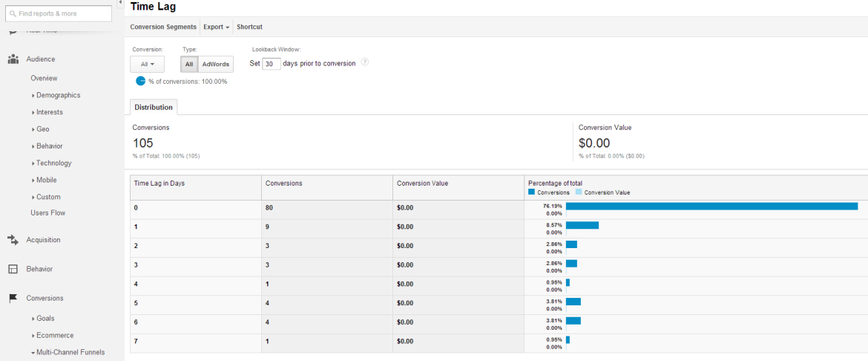Open the Behavior section in sidebar

point(39,269)
